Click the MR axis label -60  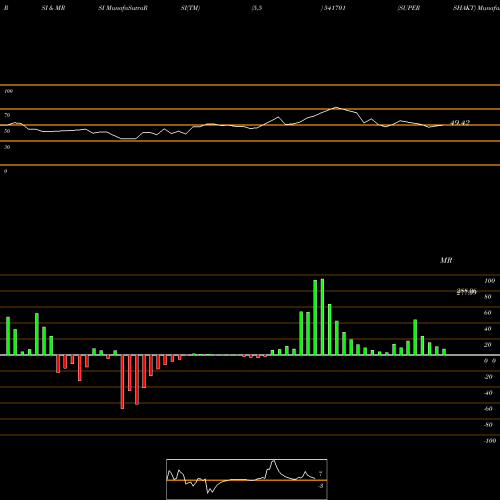click(488, 409)
